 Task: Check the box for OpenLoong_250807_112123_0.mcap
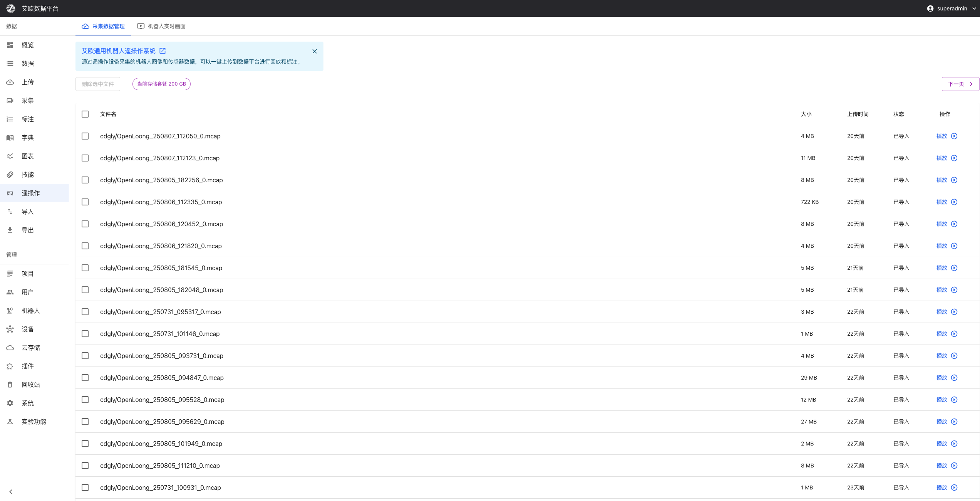[85, 158]
